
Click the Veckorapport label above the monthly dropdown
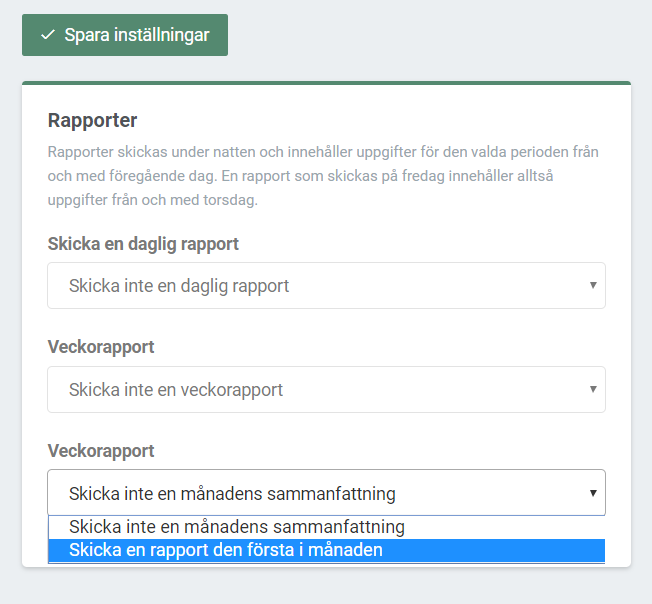tap(101, 451)
